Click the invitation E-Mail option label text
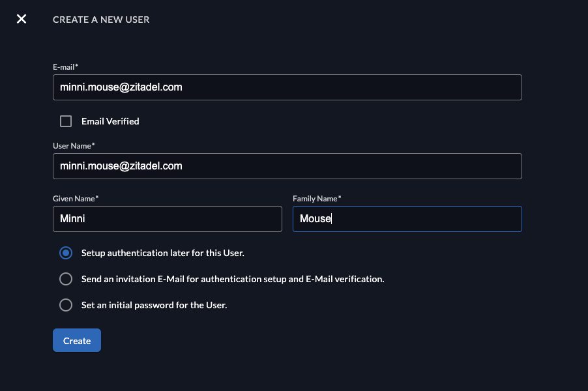The width and height of the screenshot is (588, 391). tap(233, 279)
